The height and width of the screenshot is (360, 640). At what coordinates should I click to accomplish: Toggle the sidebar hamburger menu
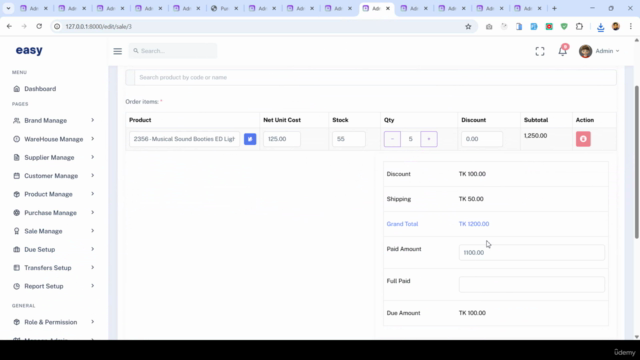pos(118,51)
